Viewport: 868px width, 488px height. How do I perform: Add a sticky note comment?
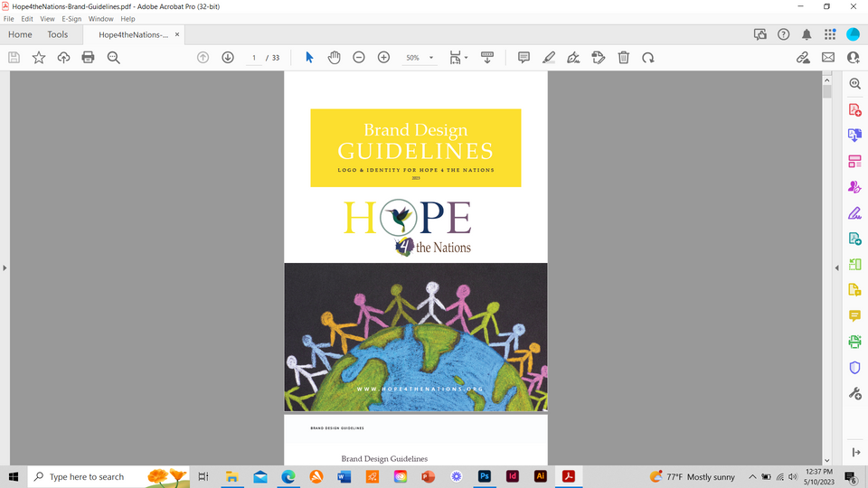(524, 58)
